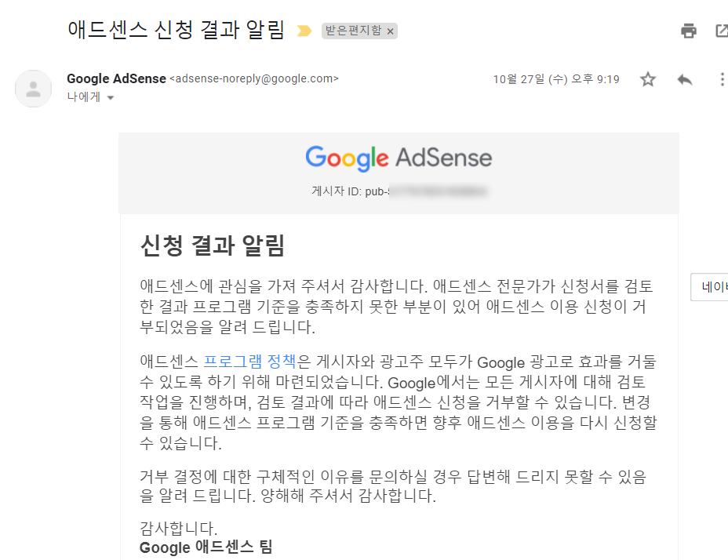
Task: Click the partially visible 네이버 button
Action: click(x=709, y=287)
